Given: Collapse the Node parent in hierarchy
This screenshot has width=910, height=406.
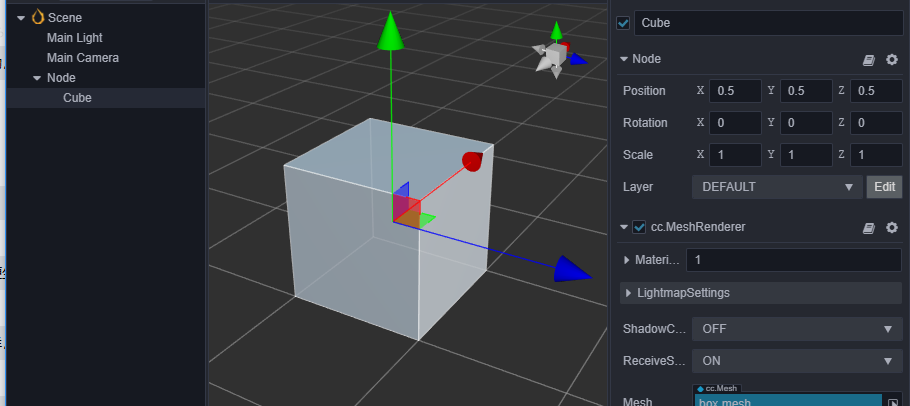Looking at the screenshot, I should coord(37,78).
